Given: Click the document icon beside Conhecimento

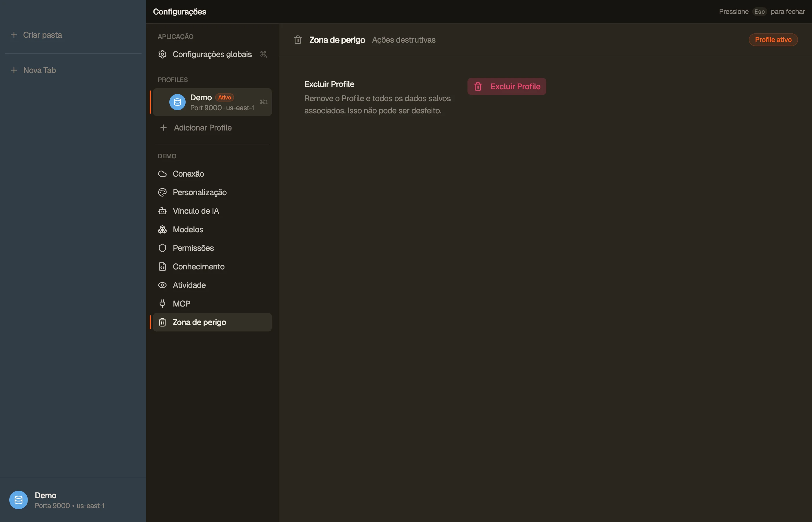Looking at the screenshot, I should [162, 267].
